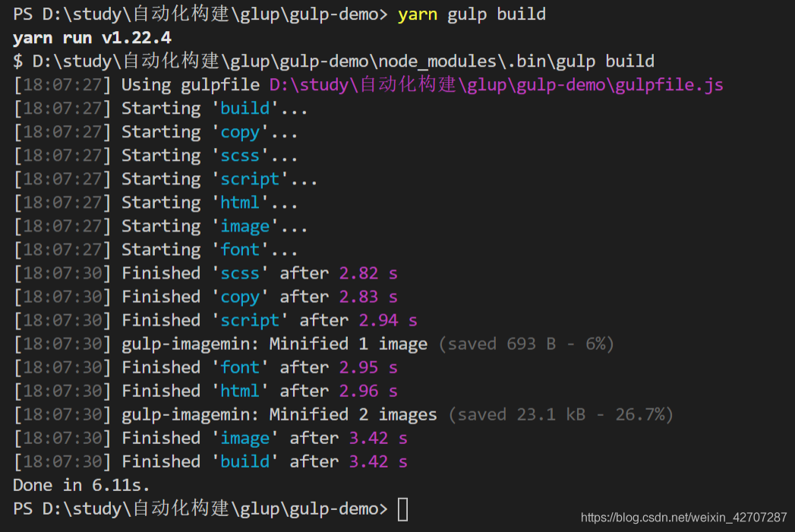The width and height of the screenshot is (795, 532).
Task: Click the Starting 'build' task name
Action: (x=245, y=109)
